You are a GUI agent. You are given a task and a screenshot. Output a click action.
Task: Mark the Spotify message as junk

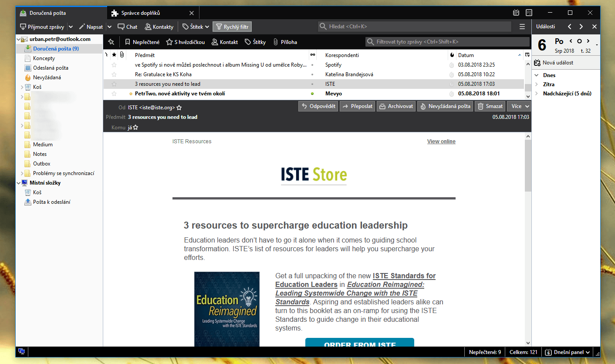click(452, 65)
